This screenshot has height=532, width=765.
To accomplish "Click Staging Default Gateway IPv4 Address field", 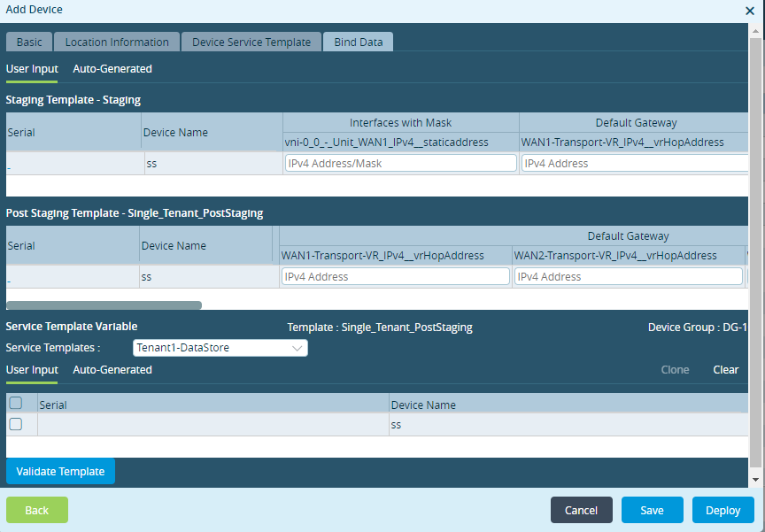I will point(634,163).
